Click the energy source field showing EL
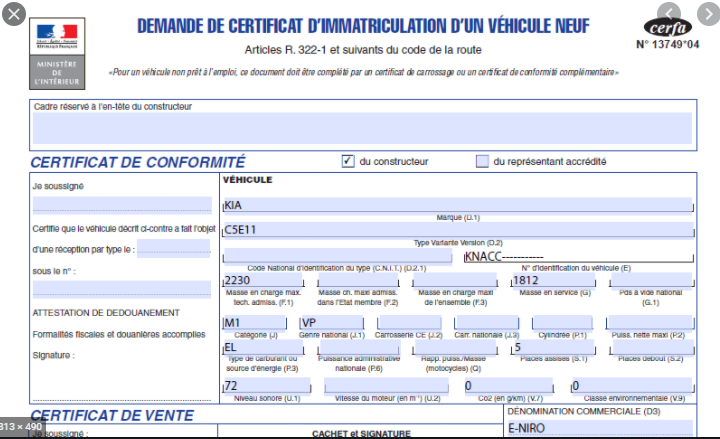Screen dimensions: 720x439 [x=263, y=347]
